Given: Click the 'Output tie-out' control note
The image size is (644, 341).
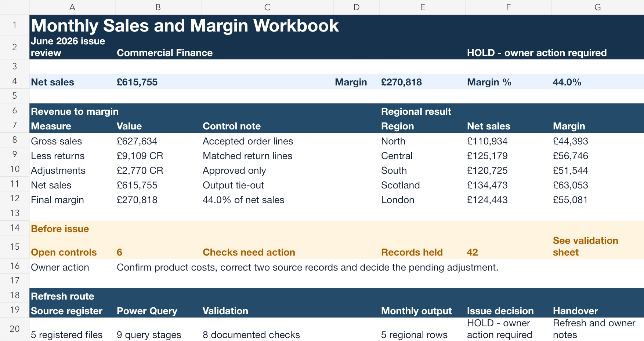Looking at the screenshot, I should [234, 185].
